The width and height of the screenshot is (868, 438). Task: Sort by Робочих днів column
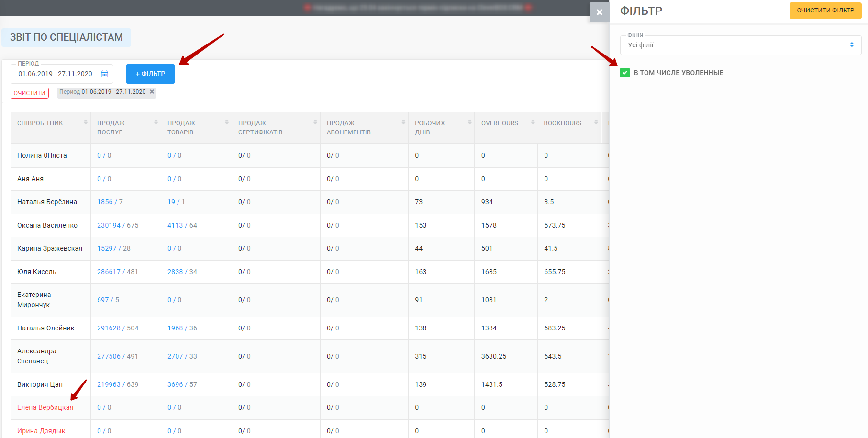click(x=470, y=122)
